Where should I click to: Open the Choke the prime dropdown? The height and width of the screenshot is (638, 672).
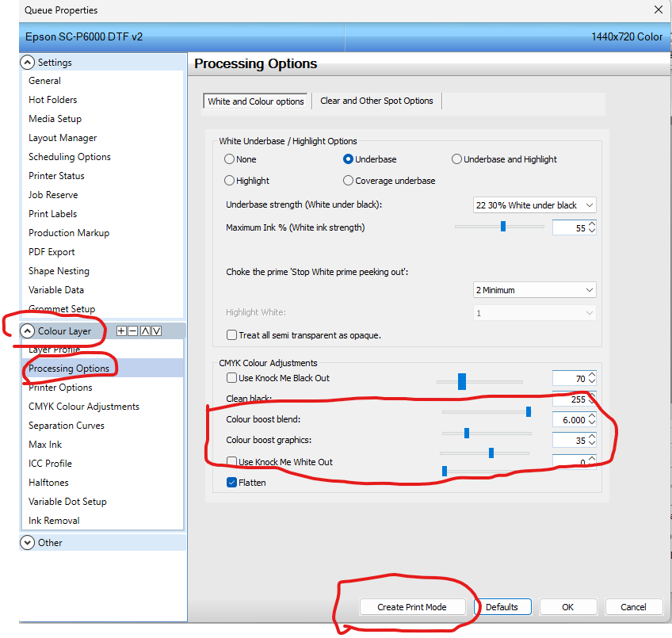coord(534,290)
